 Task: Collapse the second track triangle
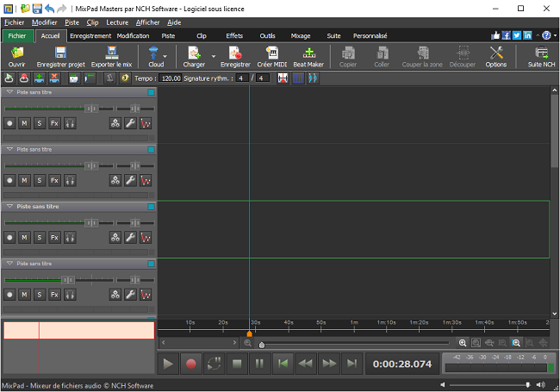point(9,149)
